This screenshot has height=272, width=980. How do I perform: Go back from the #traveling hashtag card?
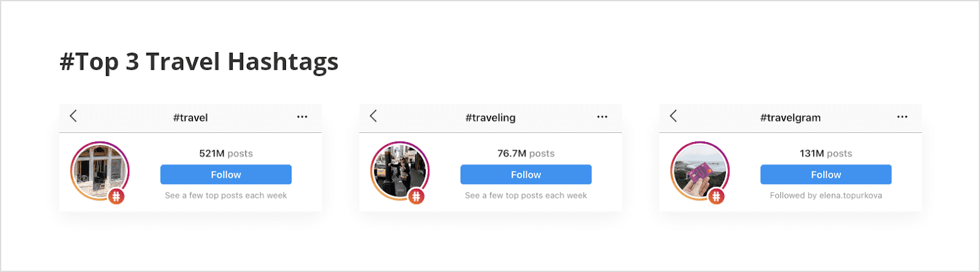pos(373,116)
